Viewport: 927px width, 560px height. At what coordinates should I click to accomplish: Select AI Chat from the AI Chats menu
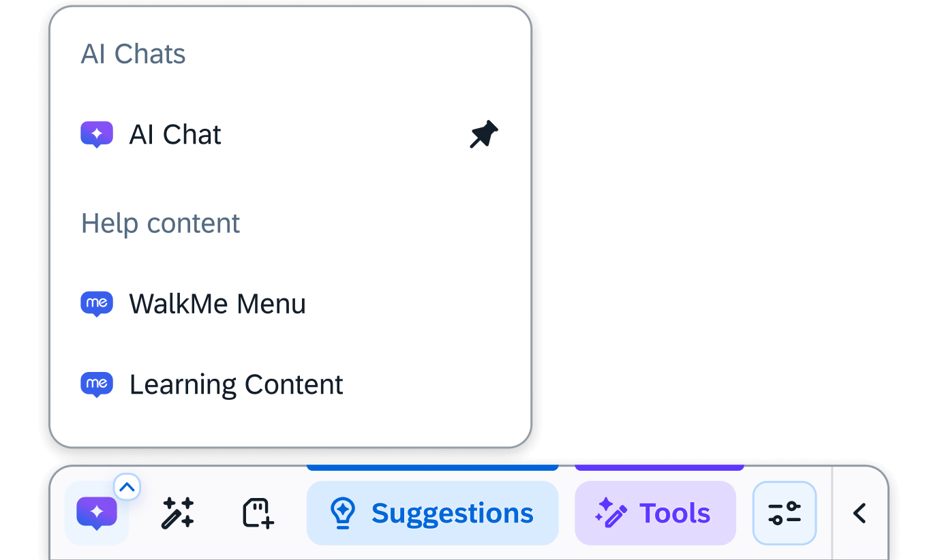[175, 134]
